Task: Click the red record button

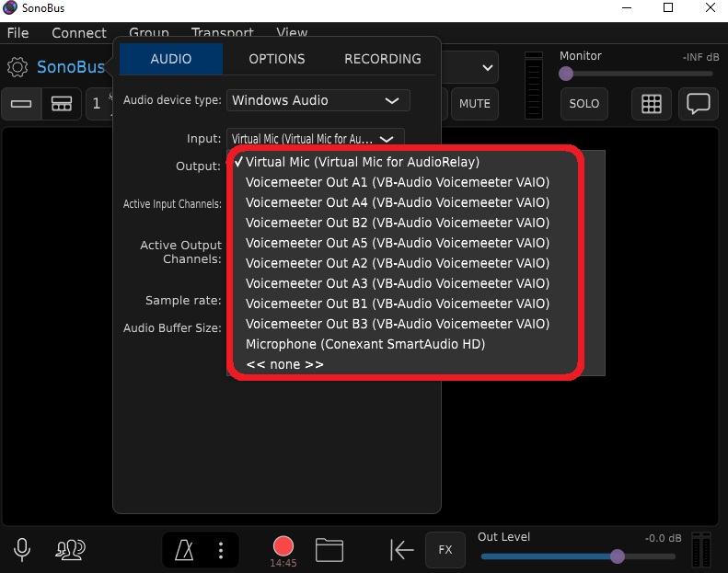Action: coord(283,546)
